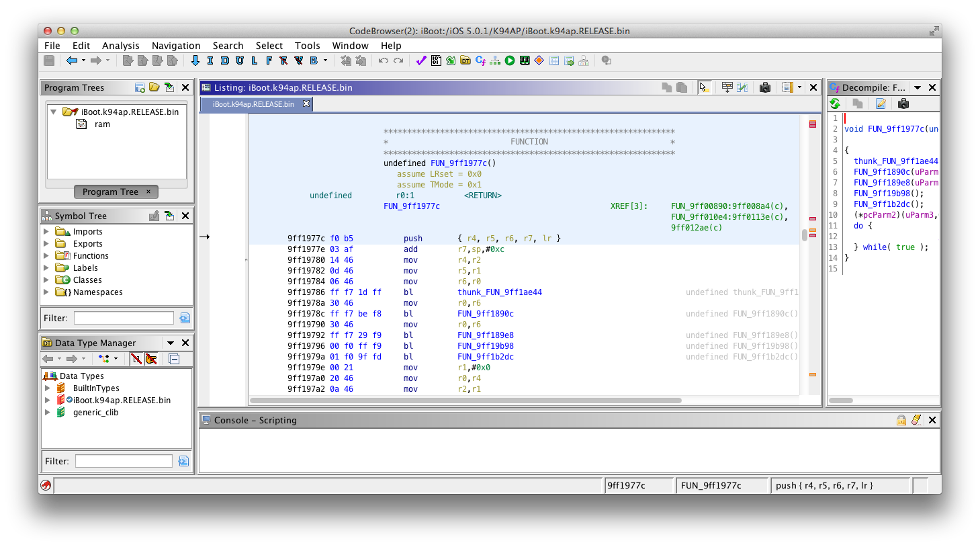Jump to next Label with L icon
Viewport: 980px width, 547px height.
(x=255, y=60)
